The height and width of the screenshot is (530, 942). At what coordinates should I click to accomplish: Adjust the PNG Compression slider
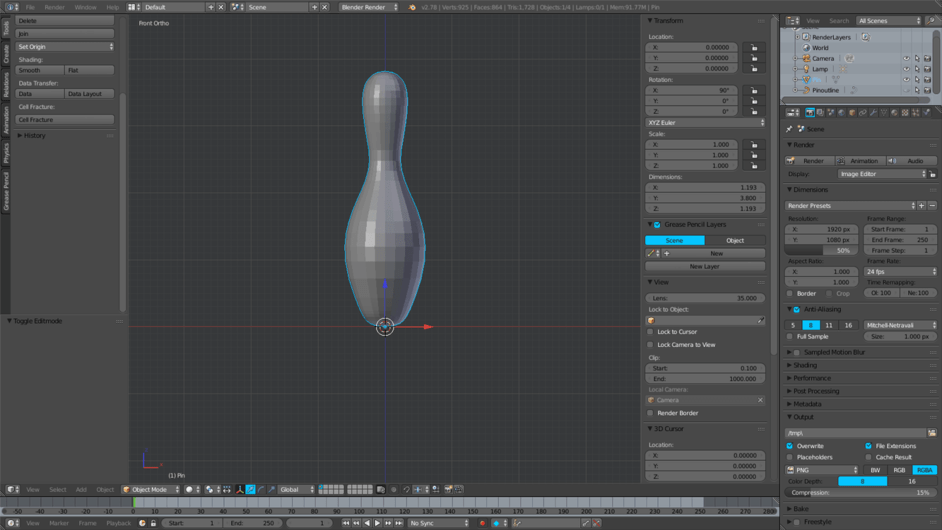point(860,493)
